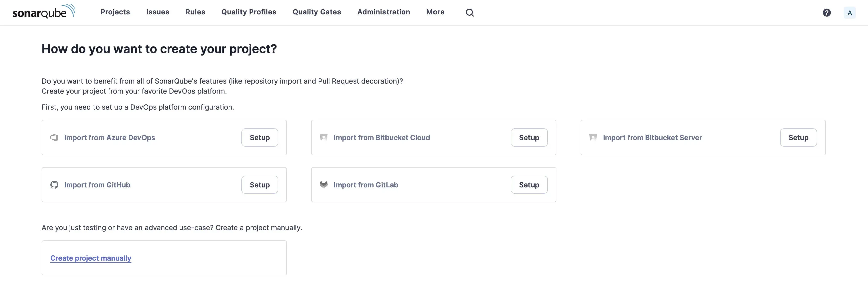Click Setup for Bitbucket Cloud import

point(529,138)
